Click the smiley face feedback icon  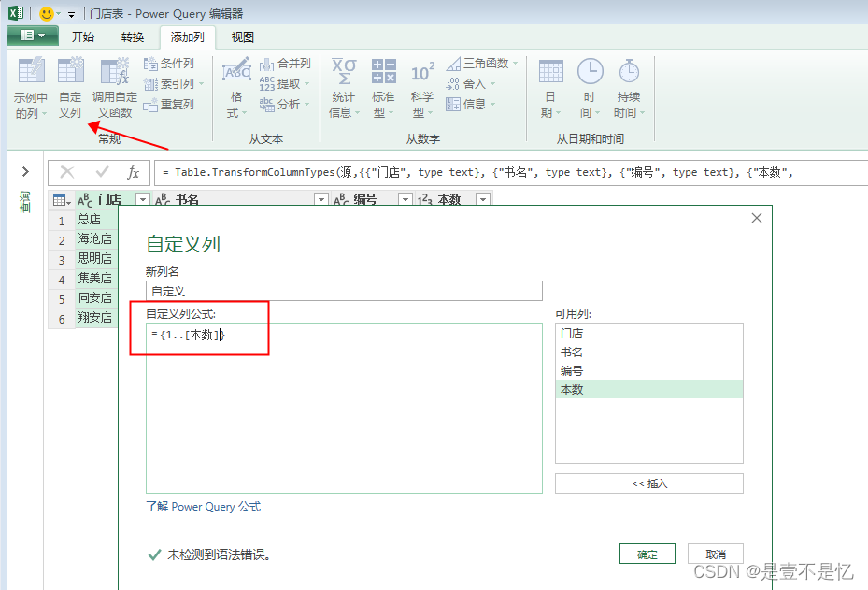point(47,13)
